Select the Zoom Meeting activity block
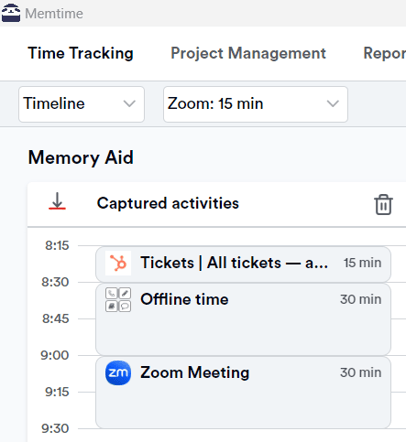This screenshot has width=406, height=442. [243, 393]
